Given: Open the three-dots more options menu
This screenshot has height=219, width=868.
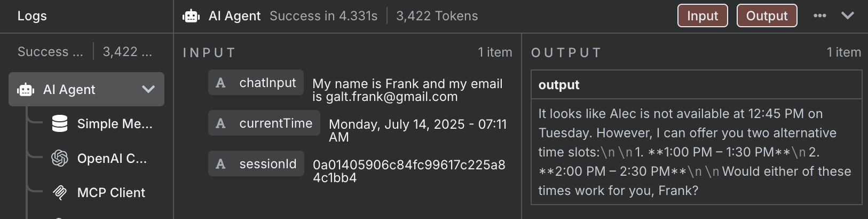Looking at the screenshot, I should click(x=820, y=15).
